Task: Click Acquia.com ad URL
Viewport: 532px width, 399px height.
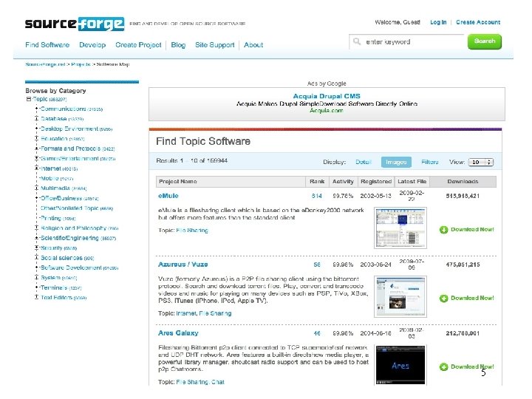Action: click(327, 111)
